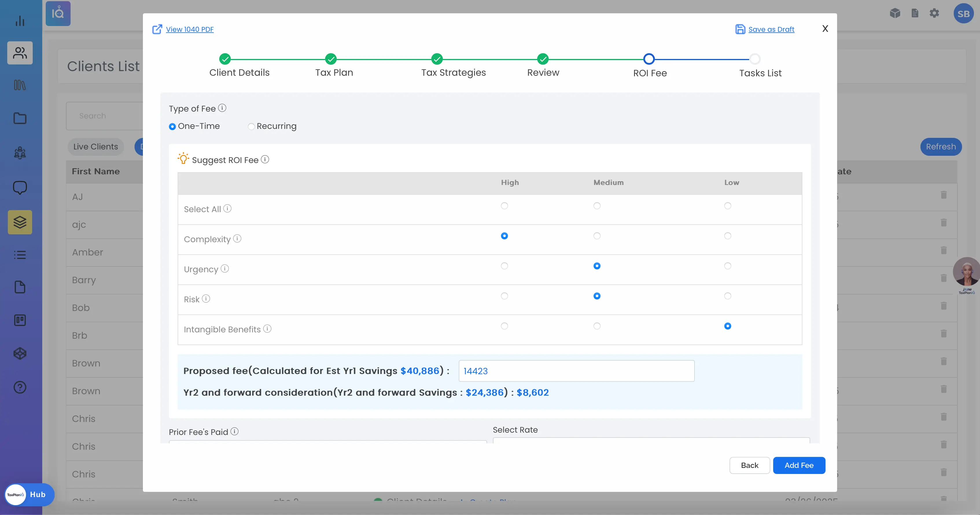Click the TaxPlanIQ logo in header
Screen dimensions: 980x515
tap(58, 14)
